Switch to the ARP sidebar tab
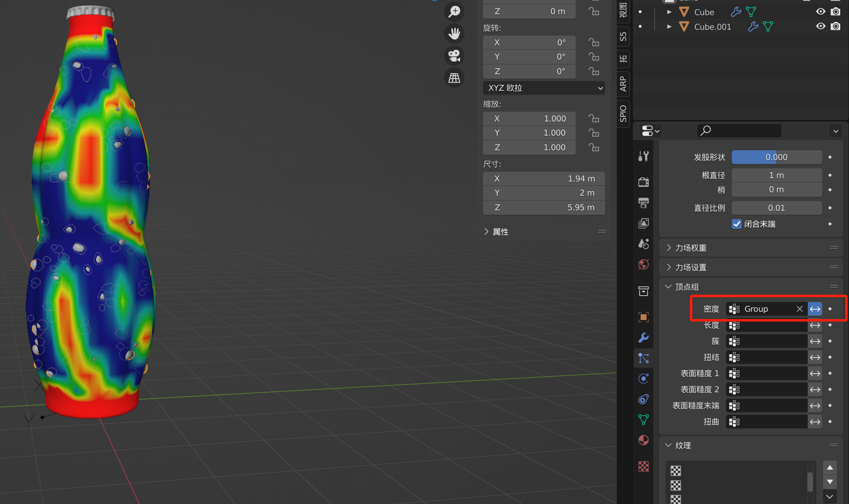The image size is (849, 504). [x=623, y=84]
